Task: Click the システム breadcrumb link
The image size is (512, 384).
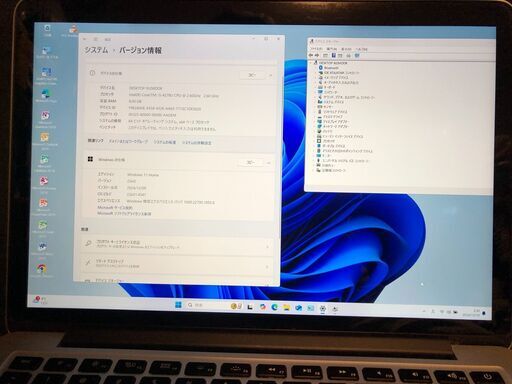Action: click(x=96, y=50)
